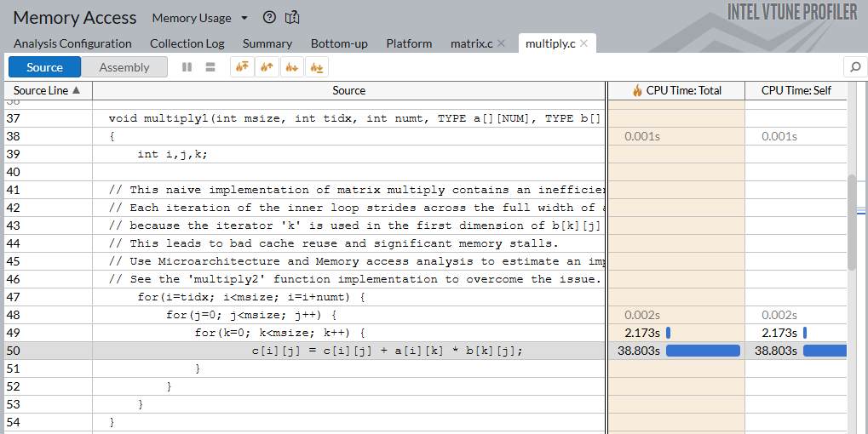Switch to the Summary tab
Viewport: 868px width, 434px height.
[x=267, y=43]
